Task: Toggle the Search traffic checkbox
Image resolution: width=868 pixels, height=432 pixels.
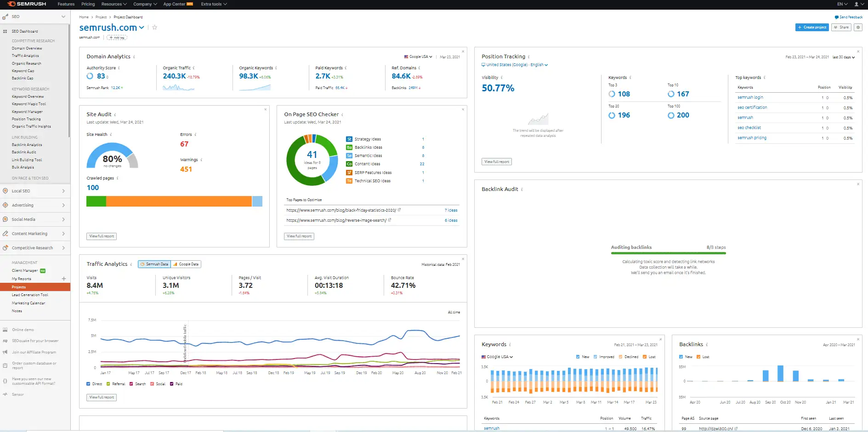Action: point(131,384)
